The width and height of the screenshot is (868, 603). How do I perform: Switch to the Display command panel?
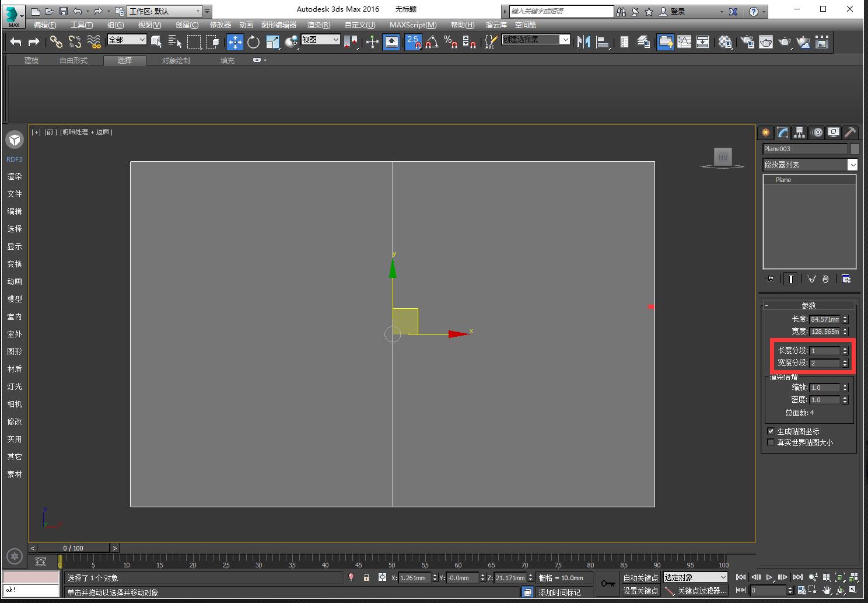(834, 133)
